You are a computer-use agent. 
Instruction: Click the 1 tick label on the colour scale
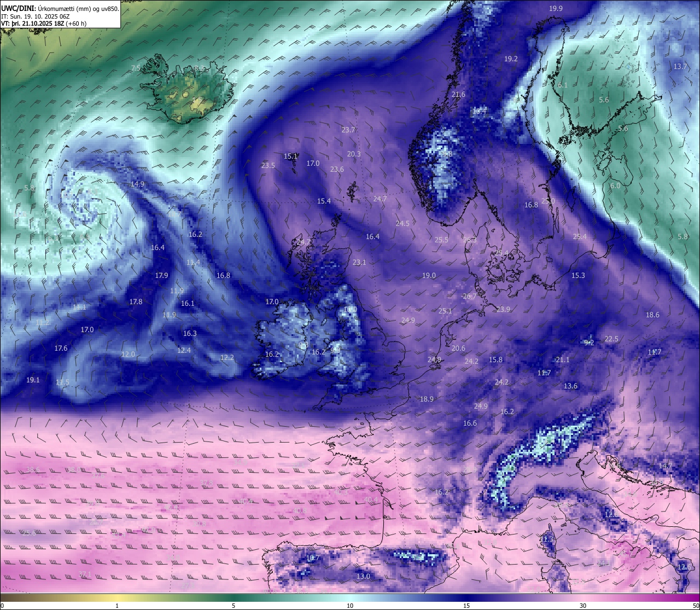(x=117, y=606)
